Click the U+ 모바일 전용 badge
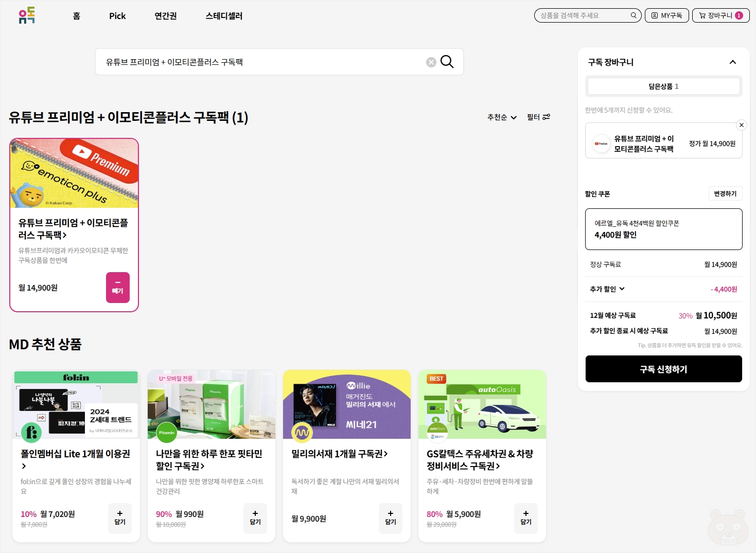Screen dimensions: 756x553 point(175,379)
